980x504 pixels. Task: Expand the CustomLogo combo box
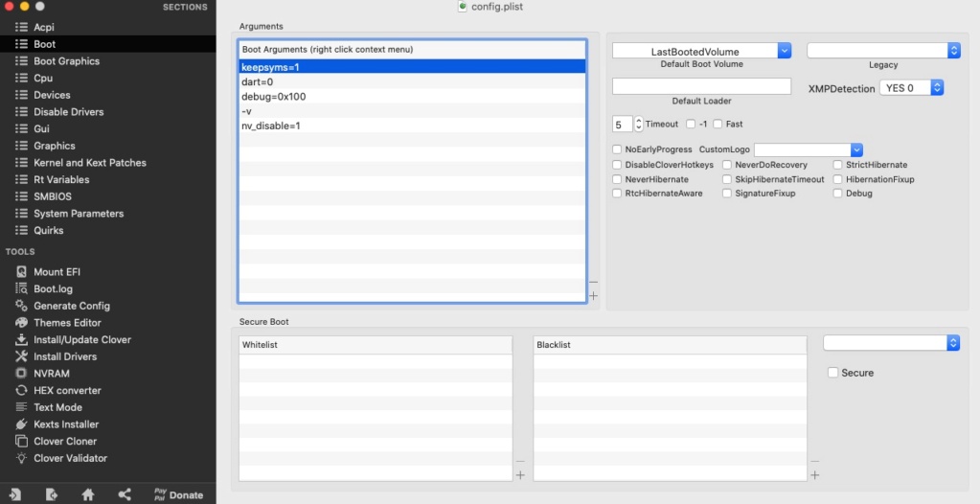point(856,149)
